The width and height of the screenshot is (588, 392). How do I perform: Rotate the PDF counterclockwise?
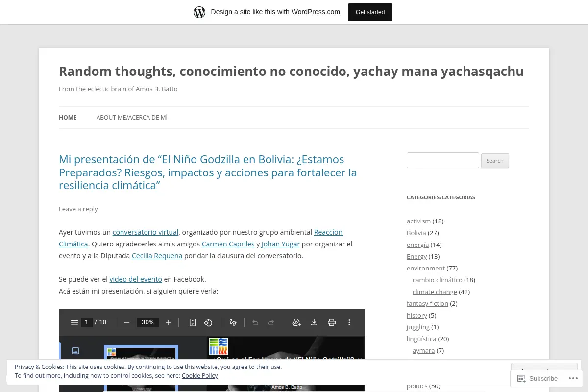(x=208, y=322)
